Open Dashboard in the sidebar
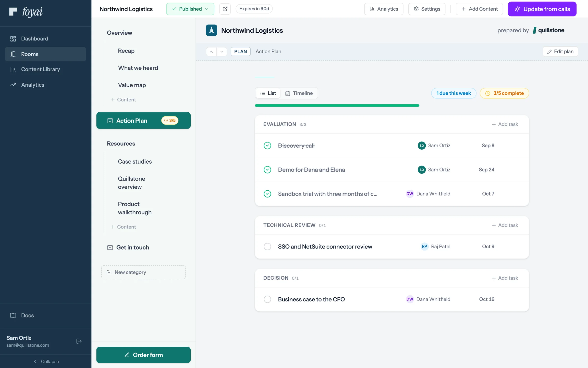588x368 pixels. click(x=46, y=39)
